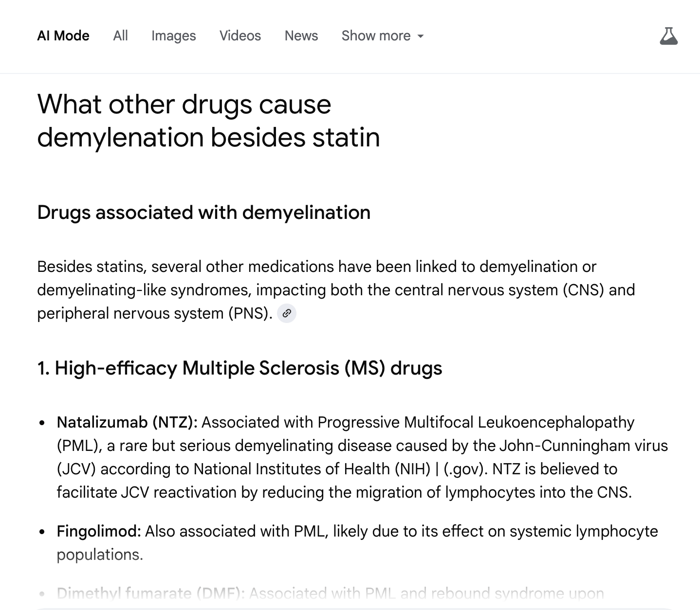Click the bold Natalizumab (NTZ) term
The image size is (700, 610).
click(127, 422)
